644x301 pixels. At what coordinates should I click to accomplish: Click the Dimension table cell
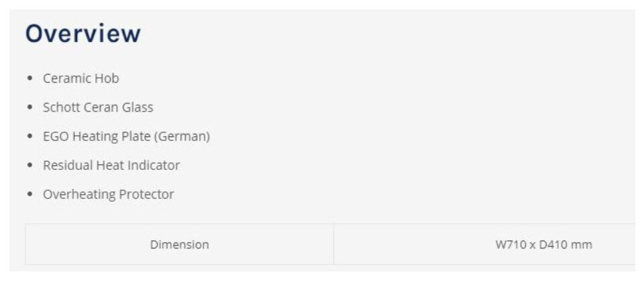tap(180, 245)
